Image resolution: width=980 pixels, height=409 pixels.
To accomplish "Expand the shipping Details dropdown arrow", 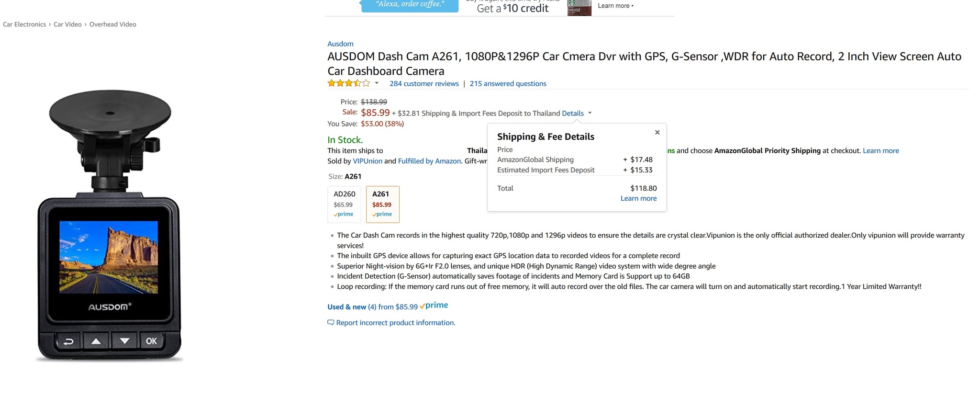I will pos(590,114).
